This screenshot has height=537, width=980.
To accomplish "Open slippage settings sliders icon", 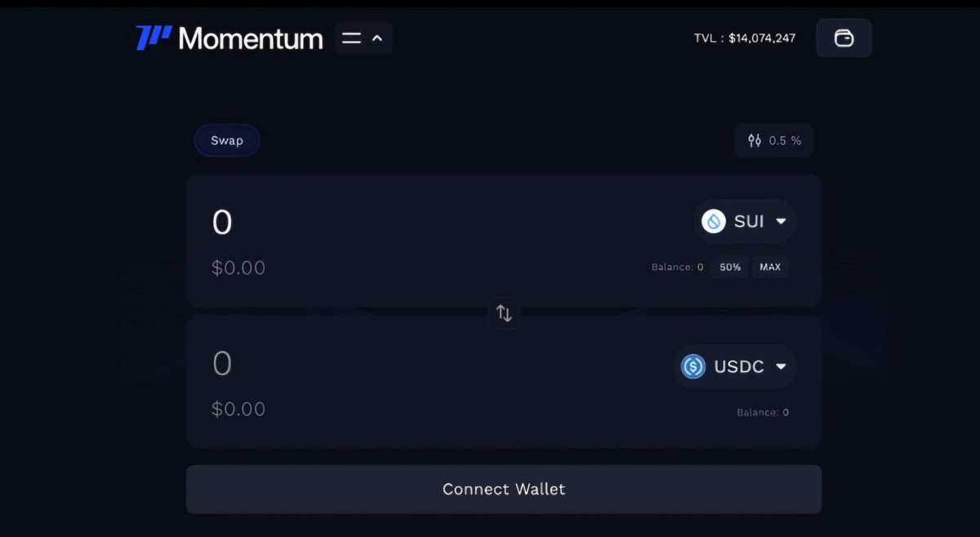I will (755, 141).
